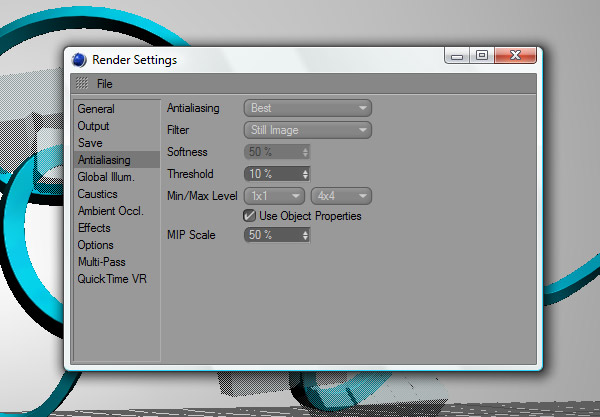
Task: Toggle the Use Object Properties checkbox
Action: point(249,216)
